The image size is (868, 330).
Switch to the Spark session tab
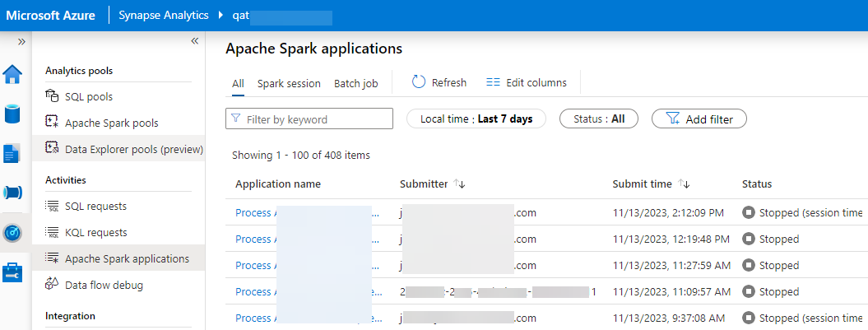click(289, 84)
